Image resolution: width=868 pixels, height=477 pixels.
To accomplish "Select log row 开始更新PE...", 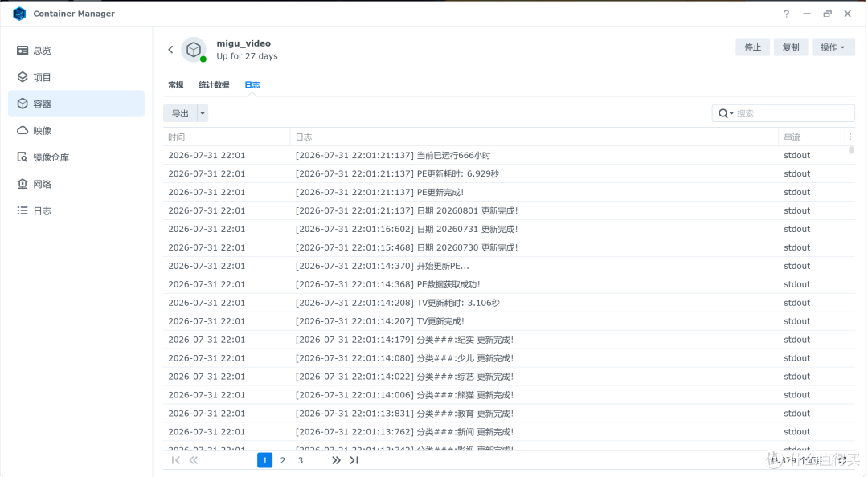I will point(509,266).
